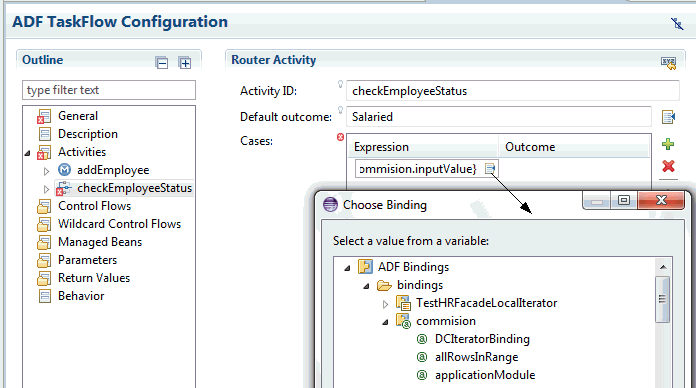
Task: Open binding chooser next to Default outcome
Action: pos(668,117)
